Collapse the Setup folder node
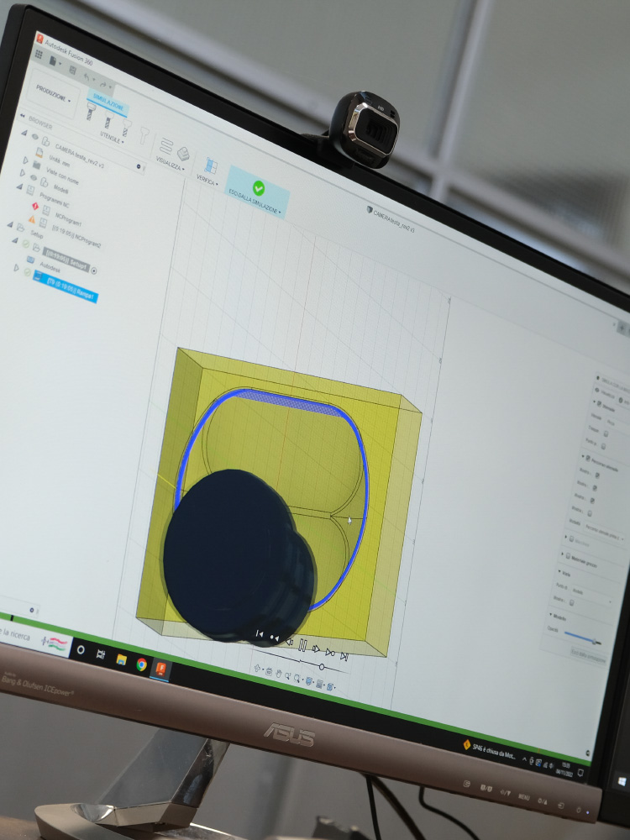The height and width of the screenshot is (840, 630). (10, 225)
